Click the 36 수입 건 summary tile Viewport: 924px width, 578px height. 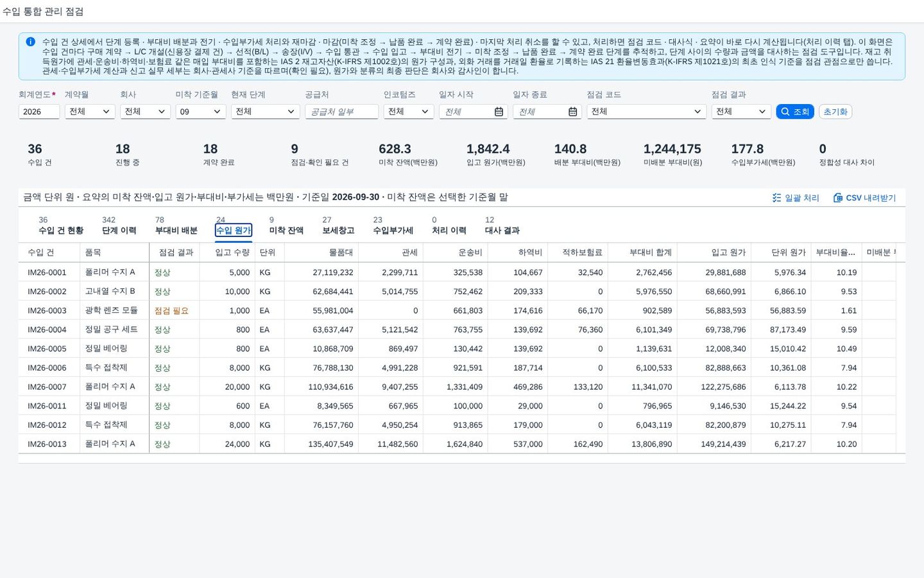point(40,155)
